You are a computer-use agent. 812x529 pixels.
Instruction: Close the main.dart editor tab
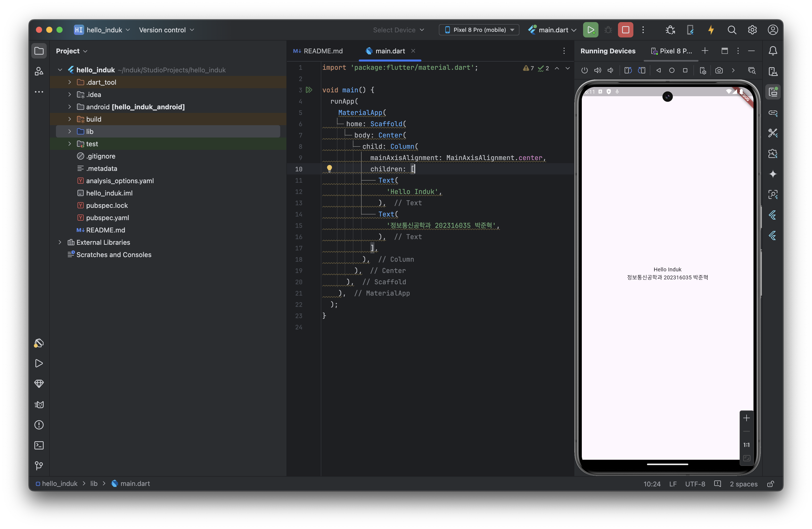[413, 51]
